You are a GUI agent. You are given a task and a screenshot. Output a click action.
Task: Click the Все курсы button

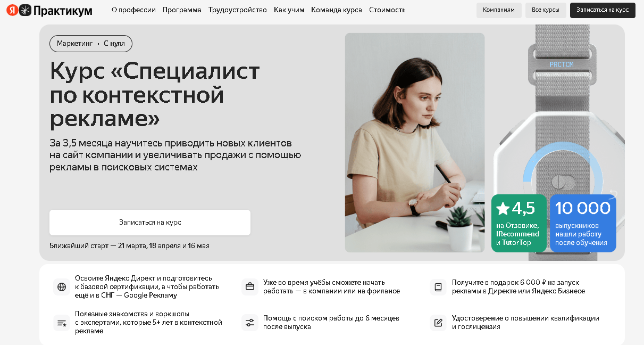[546, 10]
